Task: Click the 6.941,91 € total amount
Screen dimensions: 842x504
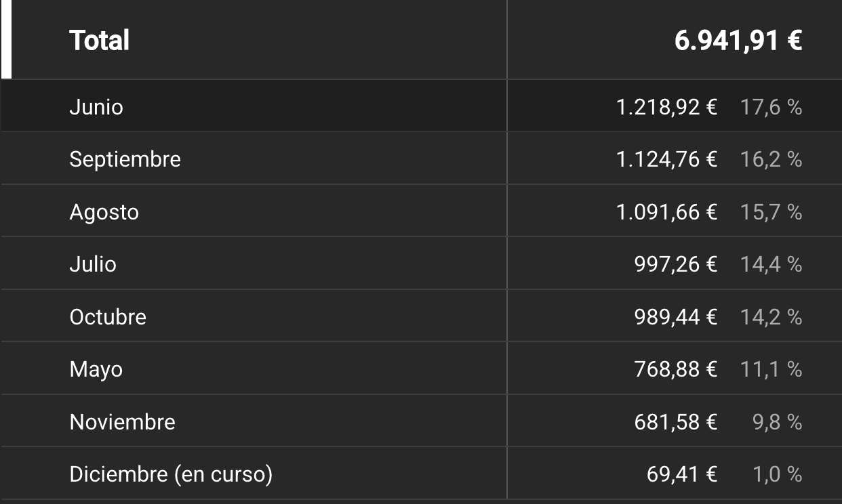Action: [x=737, y=39]
